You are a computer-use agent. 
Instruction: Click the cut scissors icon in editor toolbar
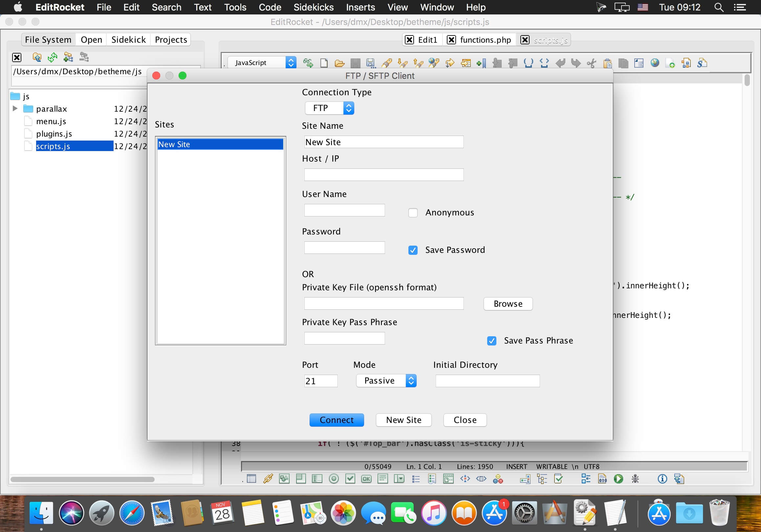[x=591, y=63]
